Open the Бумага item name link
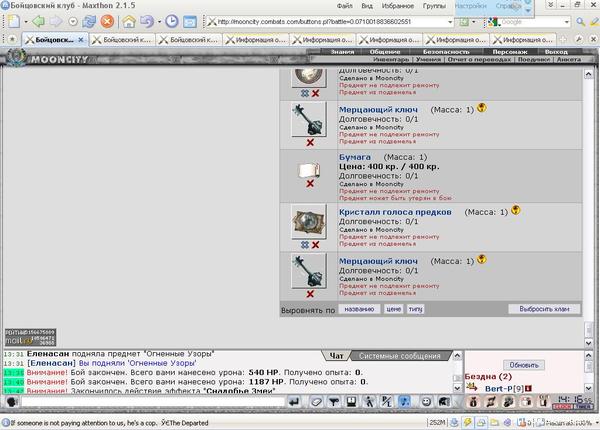Viewport: 600px width, 430px height. (355, 157)
